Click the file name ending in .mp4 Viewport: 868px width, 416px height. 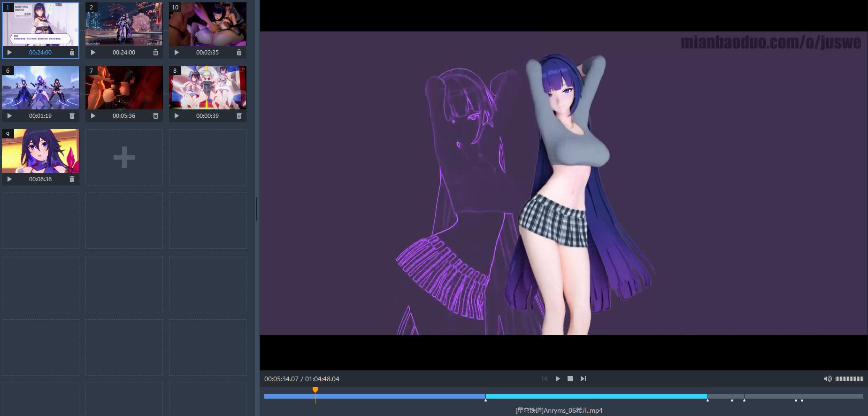point(559,410)
